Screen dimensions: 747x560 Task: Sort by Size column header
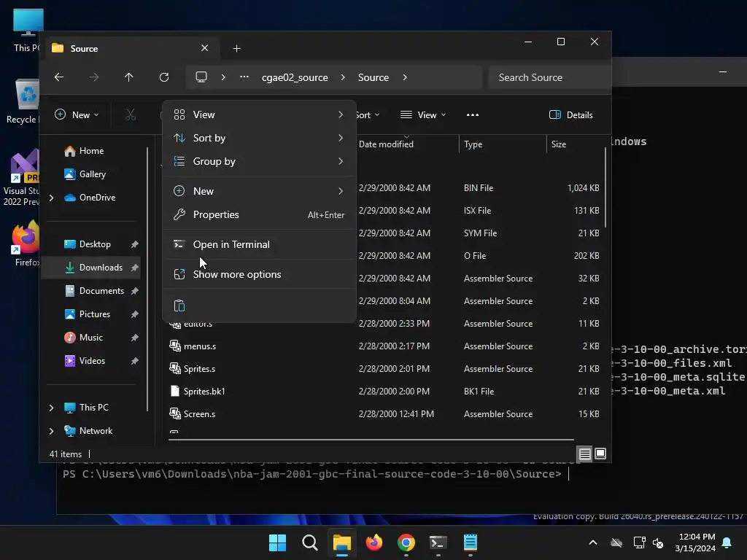pos(575,144)
